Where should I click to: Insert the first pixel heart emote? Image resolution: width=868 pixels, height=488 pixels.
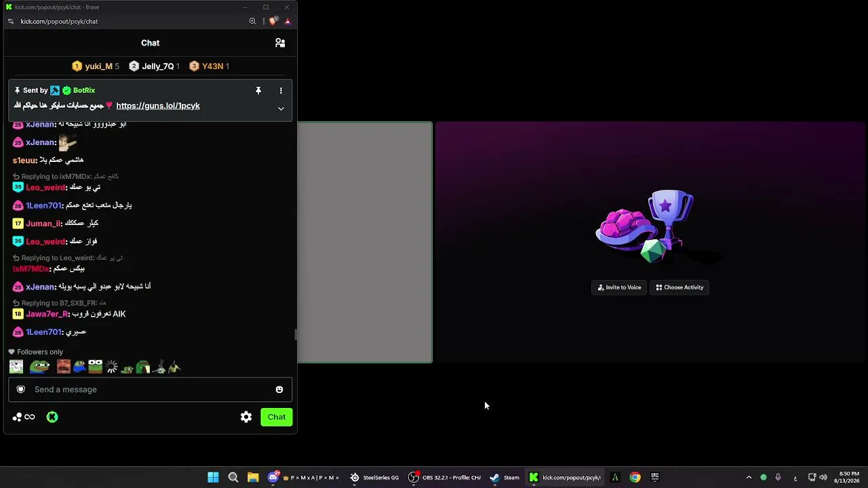point(16,367)
